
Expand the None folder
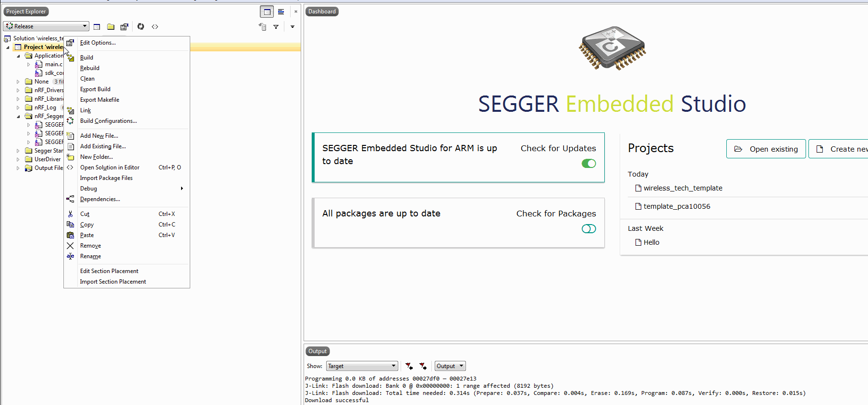18,82
